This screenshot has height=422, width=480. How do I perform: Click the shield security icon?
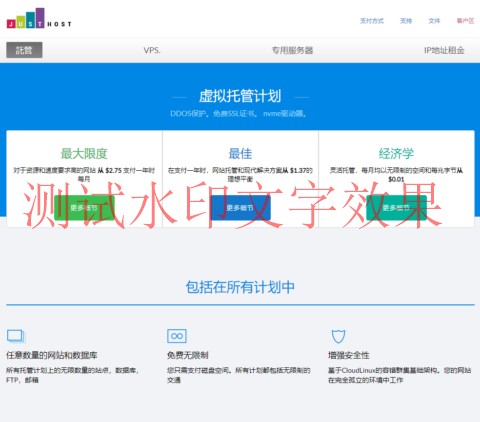tap(338, 336)
